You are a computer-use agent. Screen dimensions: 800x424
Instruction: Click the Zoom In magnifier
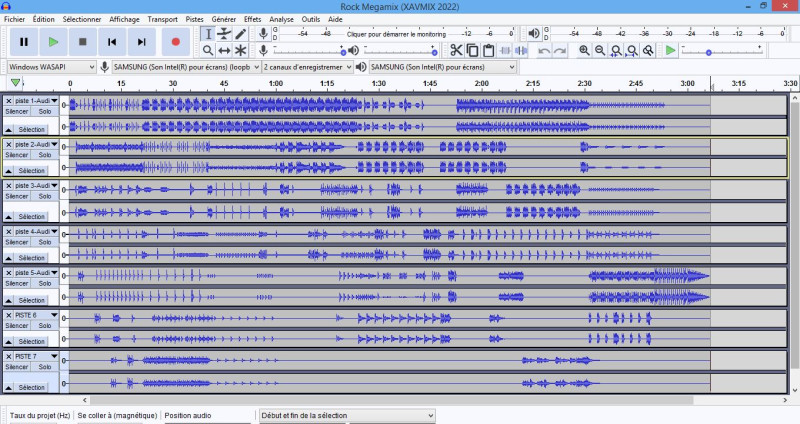point(584,50)
